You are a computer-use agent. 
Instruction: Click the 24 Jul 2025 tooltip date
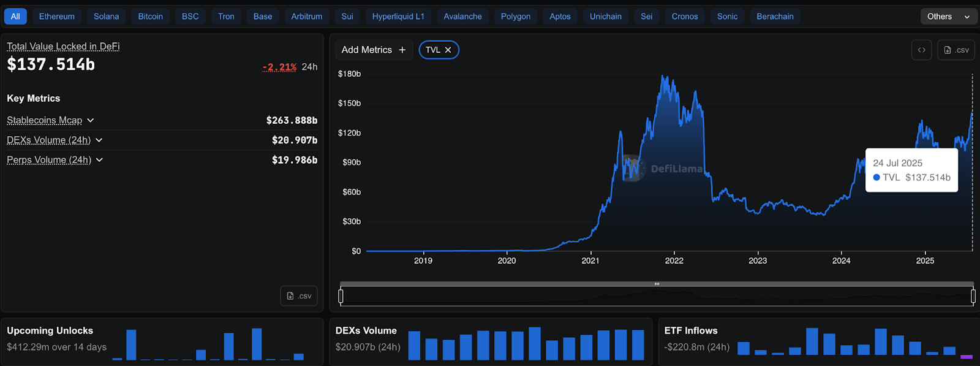898,163
